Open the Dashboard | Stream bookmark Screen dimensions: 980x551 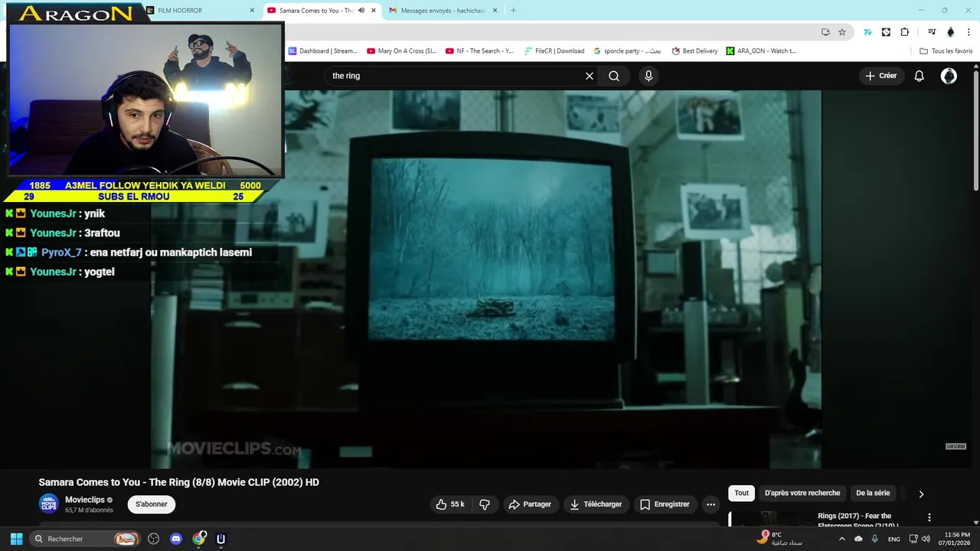[x=322, y=51]
